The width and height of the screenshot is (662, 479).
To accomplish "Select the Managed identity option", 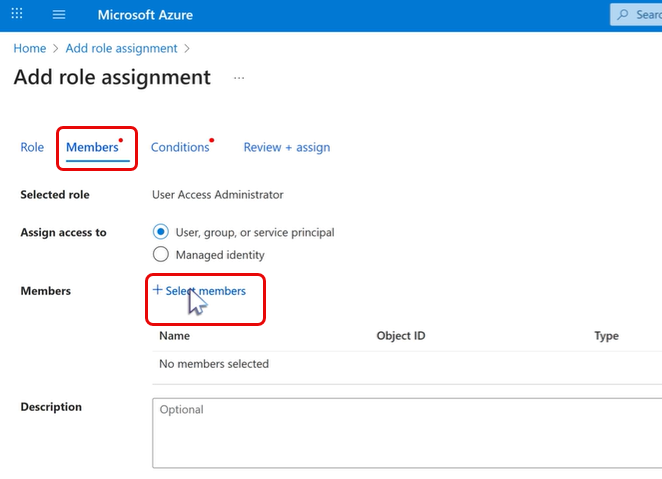I will coord(160,254).
